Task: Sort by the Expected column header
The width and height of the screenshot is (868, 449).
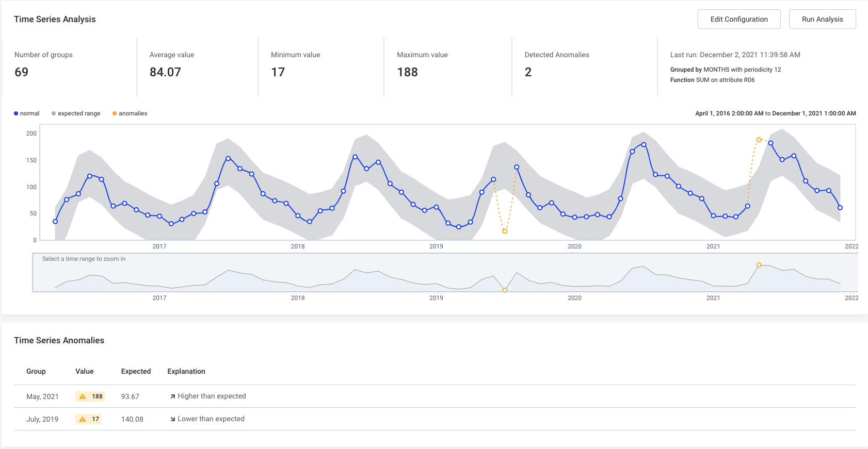Action: pyautogui.click(x=136, y=371)
